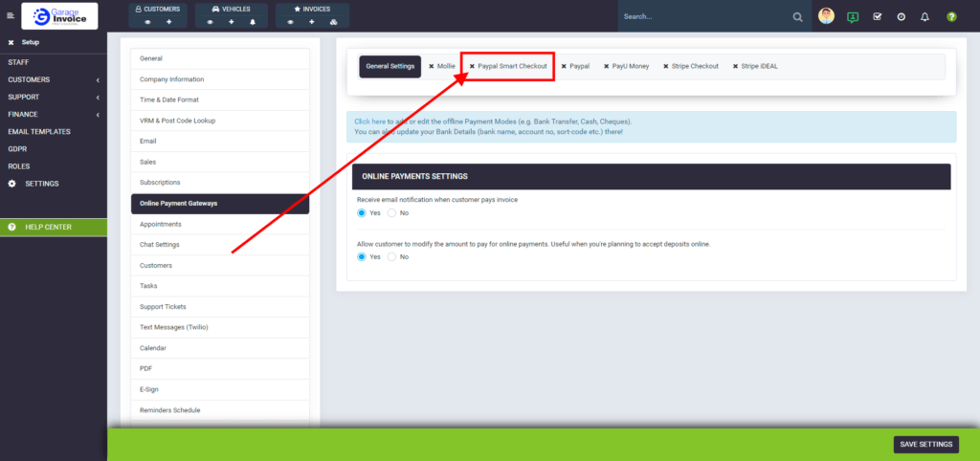
Task: Click the Settings gear icon in sidebar
Action: click(11, 184)
